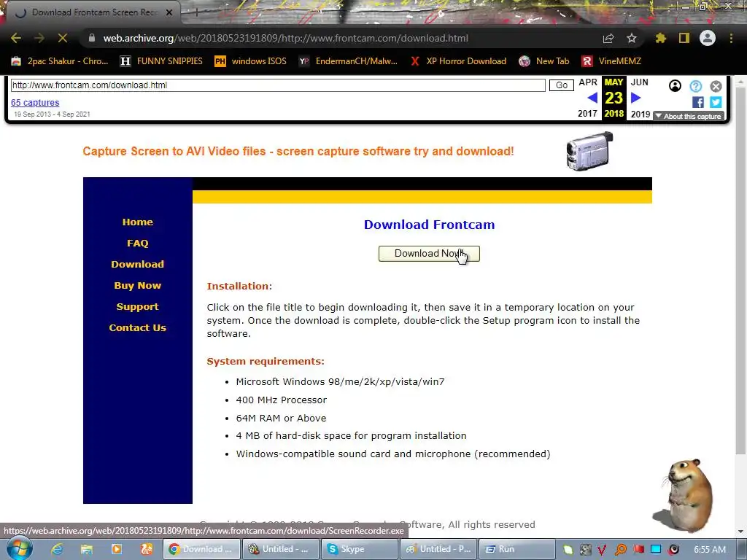Screen dimensions: 747x560
Task: Open the Support sidebar link
Action: (138, 307)
